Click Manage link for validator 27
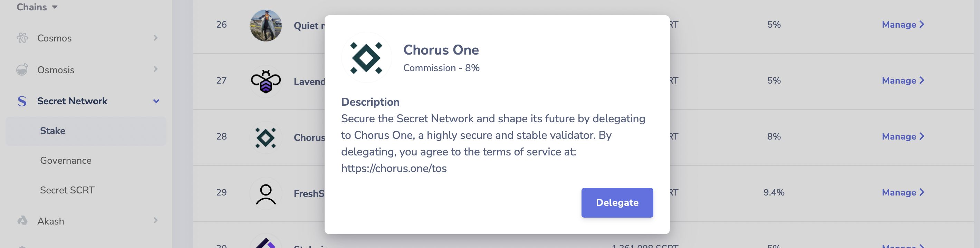Viewport: 980px width, 248px height. click(902, 80)
